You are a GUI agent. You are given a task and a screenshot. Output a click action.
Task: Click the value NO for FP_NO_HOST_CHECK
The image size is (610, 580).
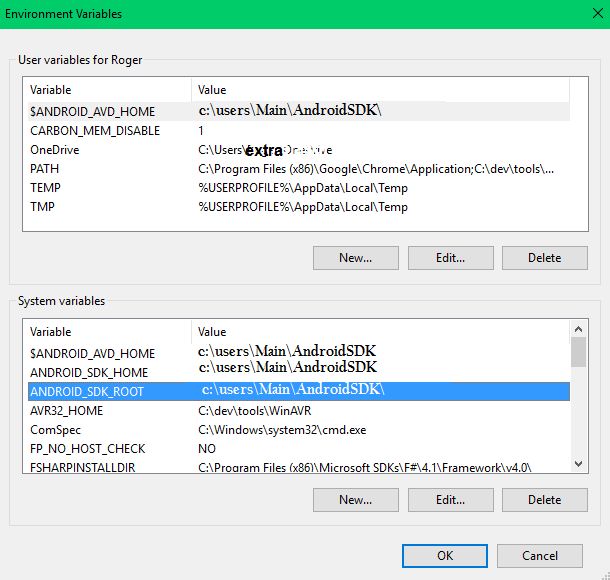(x=207, y=449)
